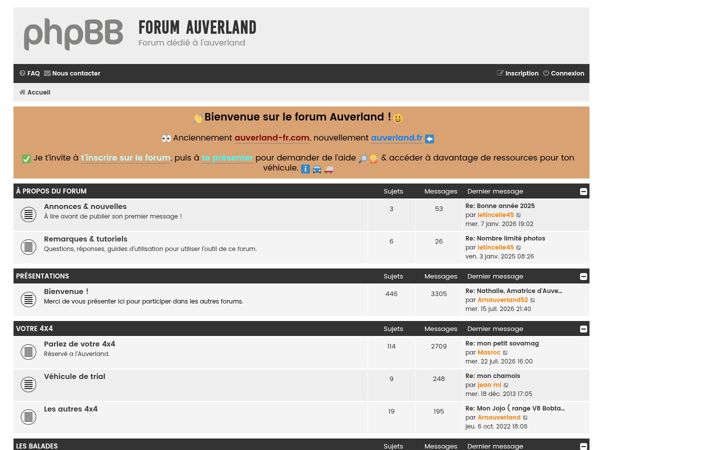
Task: View Masroc user profile
Action: click(x=489, y=353)
